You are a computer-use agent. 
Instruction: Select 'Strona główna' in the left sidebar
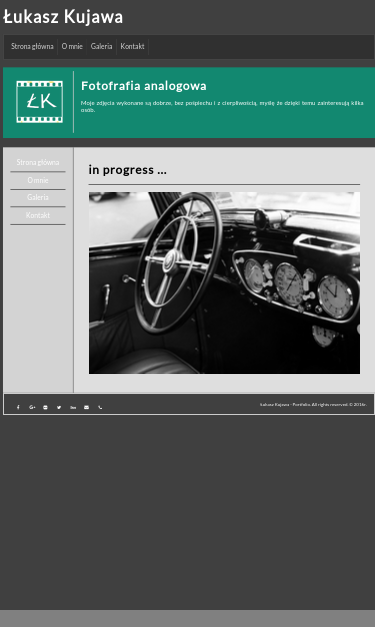(38, 162)
